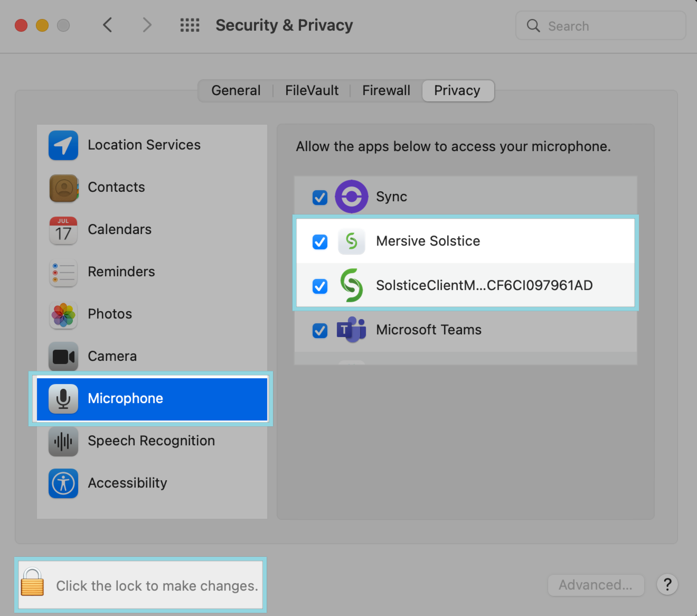
Task: Uncheck microphone access for Sync
Action: coord(320,197)
